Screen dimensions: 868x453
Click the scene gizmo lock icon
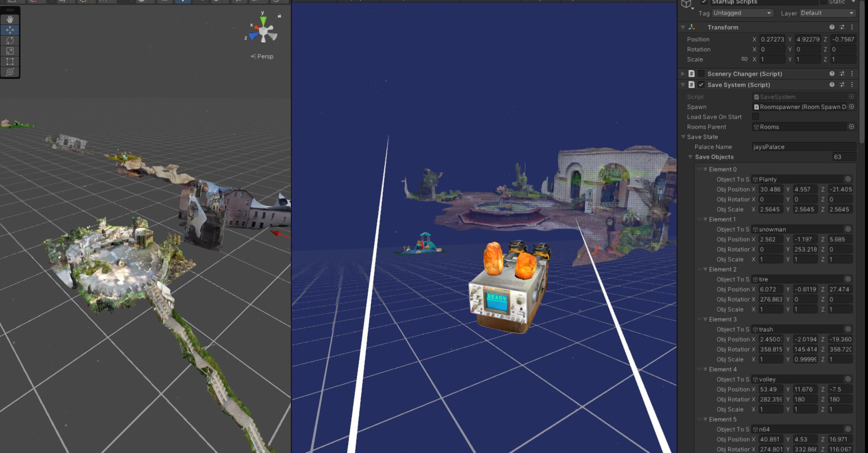pyautogui.click(x=279, y=16)
